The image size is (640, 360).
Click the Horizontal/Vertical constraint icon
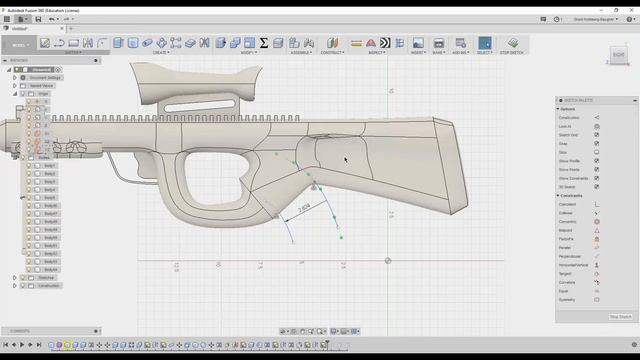(x=596, y=265)
